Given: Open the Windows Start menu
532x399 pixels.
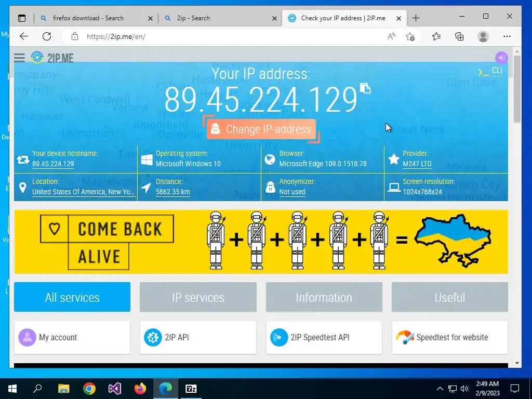Looking at the screenshot, I should pos(12,389).
